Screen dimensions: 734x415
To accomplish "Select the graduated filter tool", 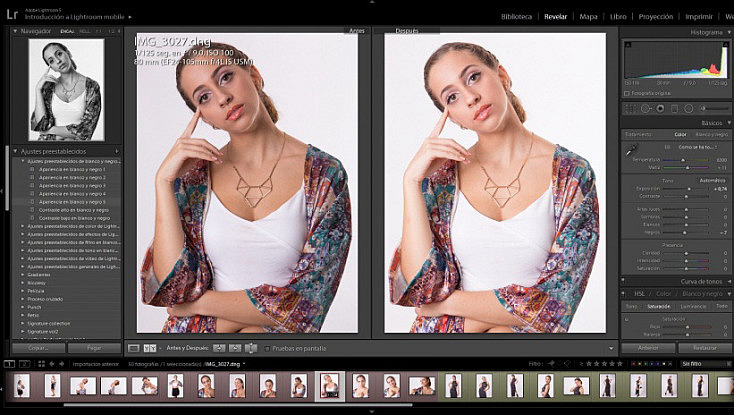I will tap(675, 108).
